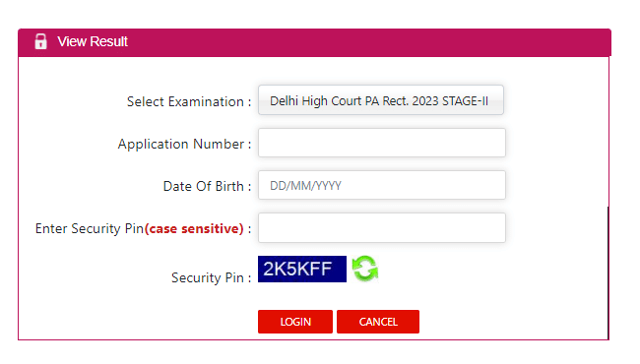Open the Select Examination dropdown
Screen dimensions: 640x364
tap(381, 100)
